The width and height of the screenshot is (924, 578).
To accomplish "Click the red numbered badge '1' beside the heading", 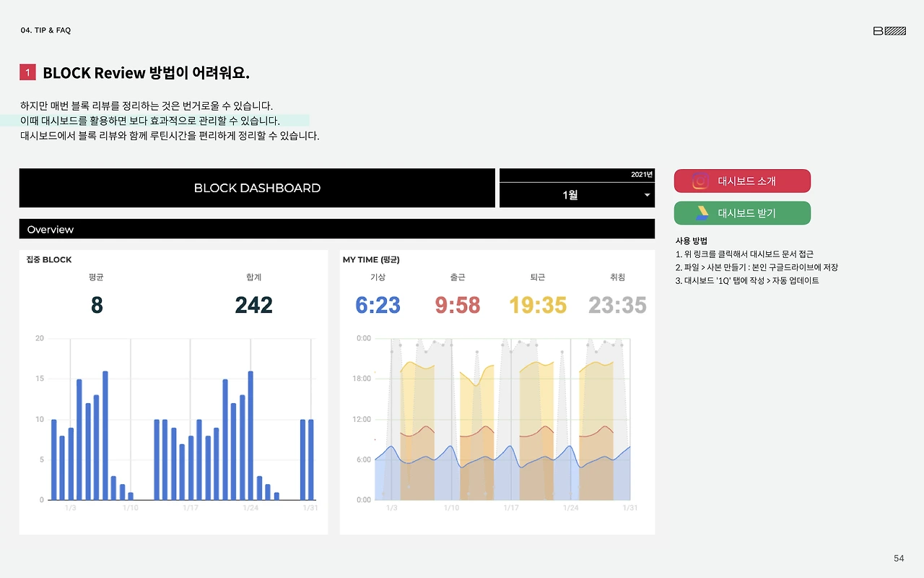I will [x=27, y=72].
